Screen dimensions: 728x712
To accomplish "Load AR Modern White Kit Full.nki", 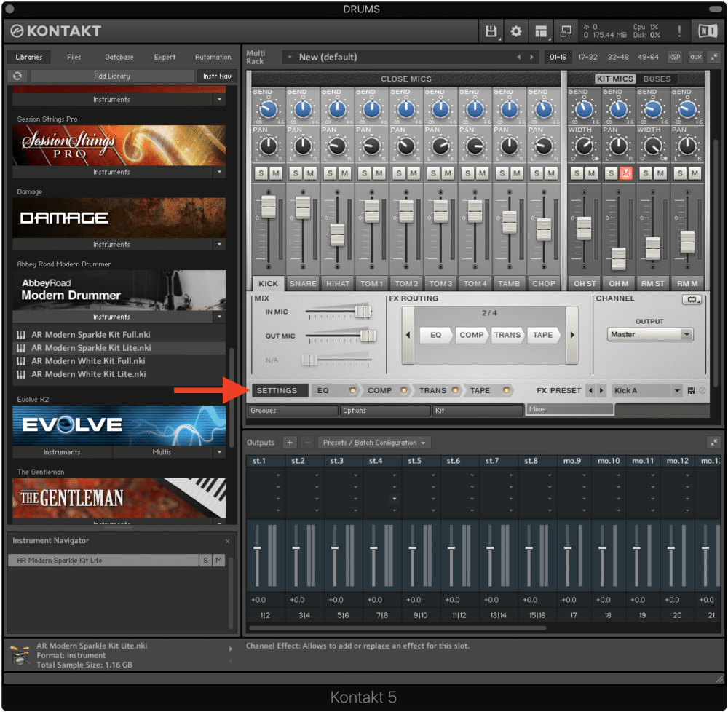I will (88, 361).
